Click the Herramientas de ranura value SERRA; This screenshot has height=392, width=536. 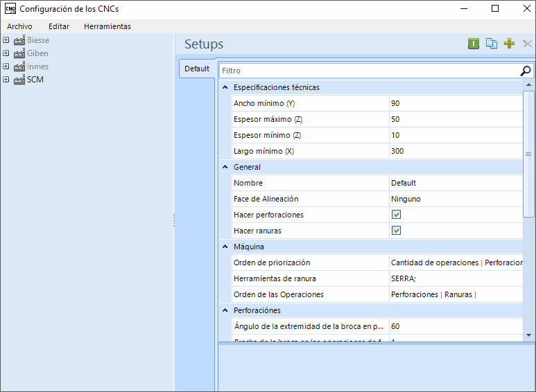pos(456,278)
